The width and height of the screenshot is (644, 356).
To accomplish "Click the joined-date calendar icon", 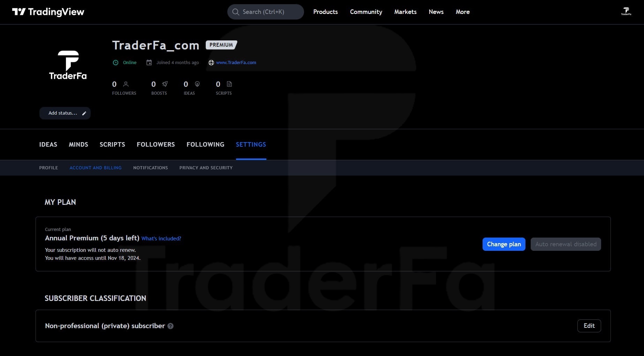I will [149, 63].
